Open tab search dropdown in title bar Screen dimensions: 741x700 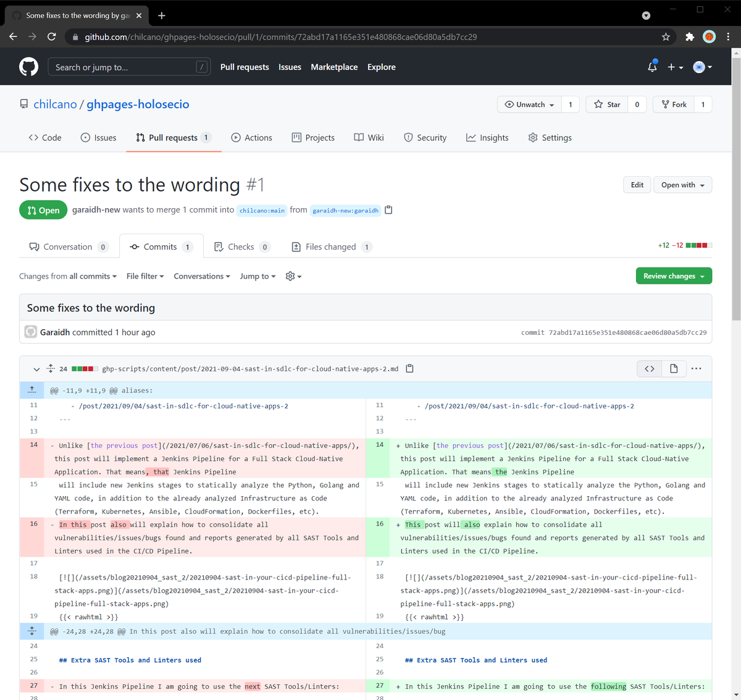point(646,15)
